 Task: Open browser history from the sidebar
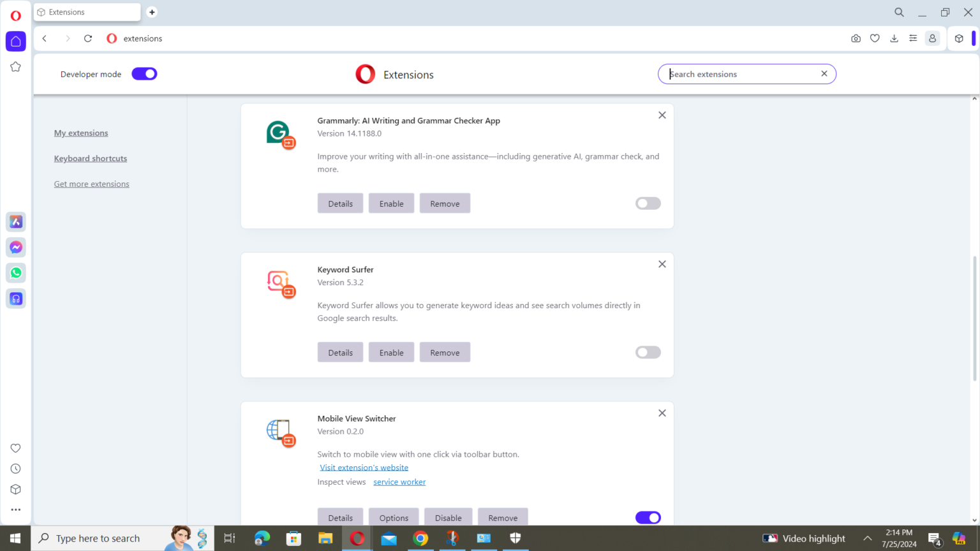point(16,468)
